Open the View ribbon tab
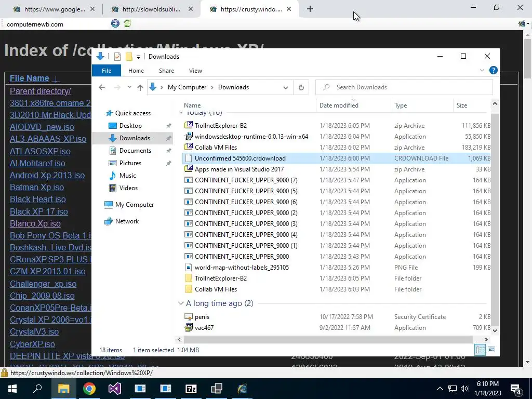This screenshot has height=399, width=532. [x=195, y=71]
